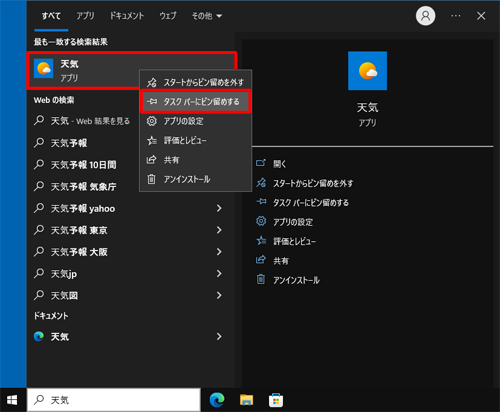Click 開く in the preview pane
The image size is (500, 412).
point(279,164)
